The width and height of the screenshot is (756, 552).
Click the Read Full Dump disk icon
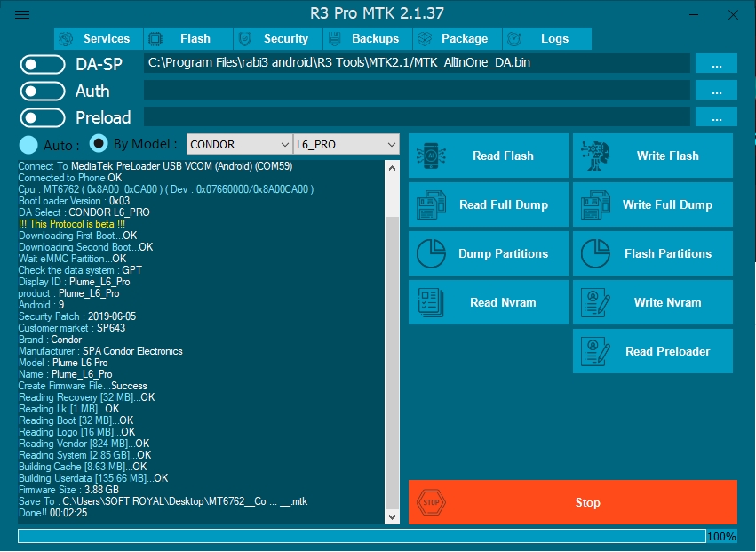(x=432, y=204)
